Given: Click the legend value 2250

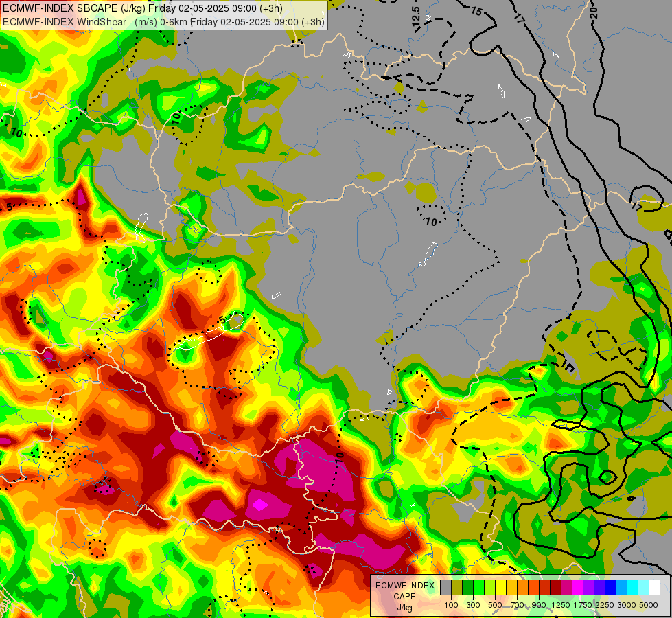Looking at the screenshot, I should [605, 605].
